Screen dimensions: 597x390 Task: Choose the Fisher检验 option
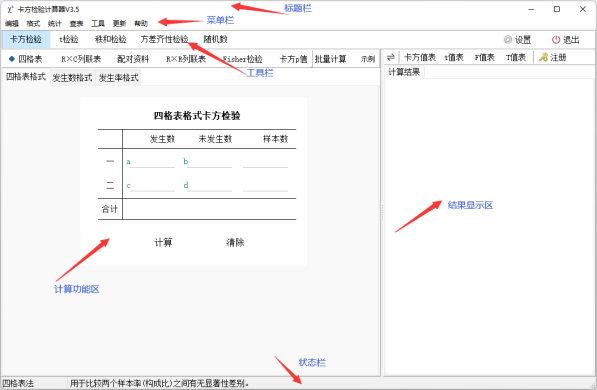[x=243, y=59]
